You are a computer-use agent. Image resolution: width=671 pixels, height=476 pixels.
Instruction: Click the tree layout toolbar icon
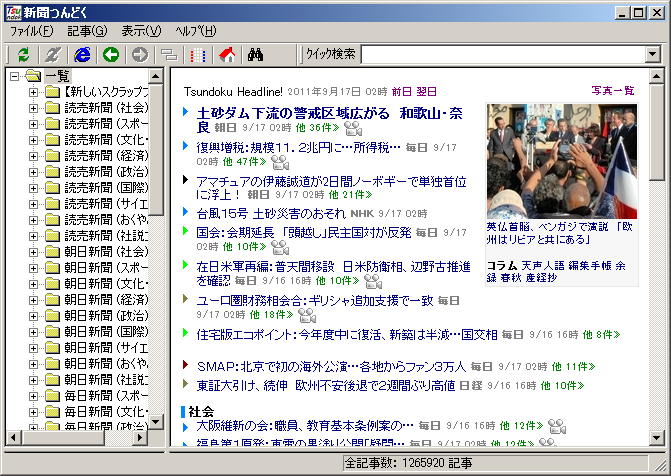click(169, 55)
